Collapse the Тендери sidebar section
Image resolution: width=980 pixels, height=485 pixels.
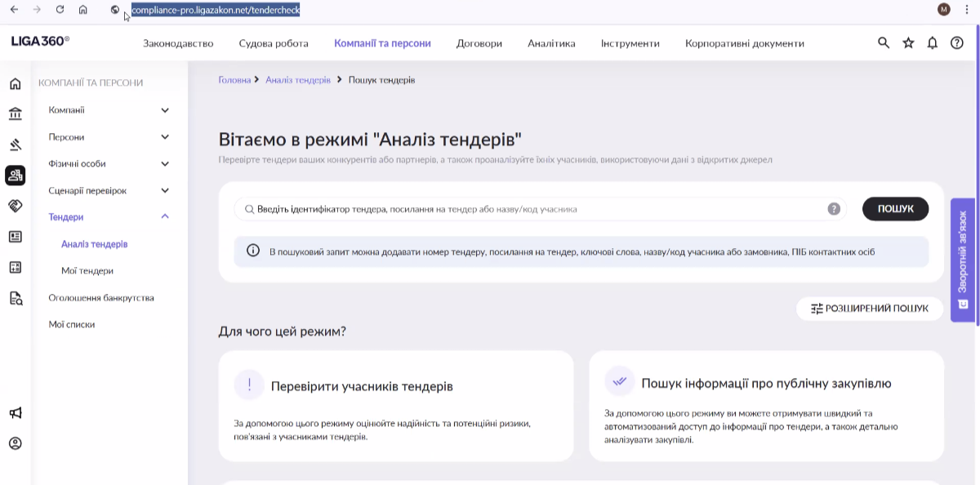pos(165,217)
